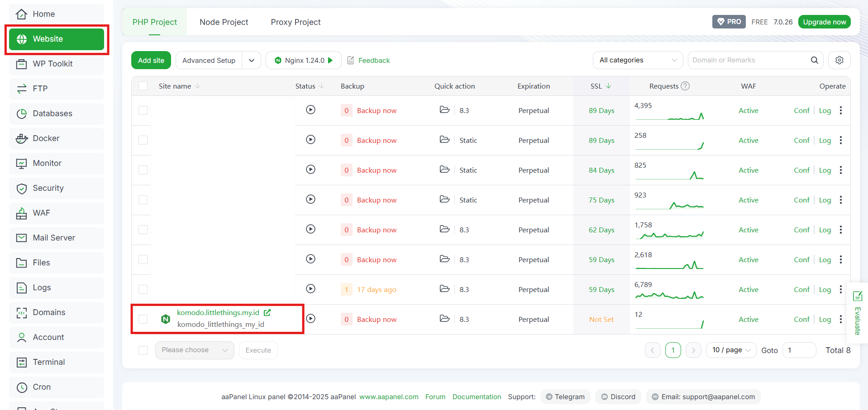Click the Domains sidebar icon
868x410 pixels.
[21, 312]
